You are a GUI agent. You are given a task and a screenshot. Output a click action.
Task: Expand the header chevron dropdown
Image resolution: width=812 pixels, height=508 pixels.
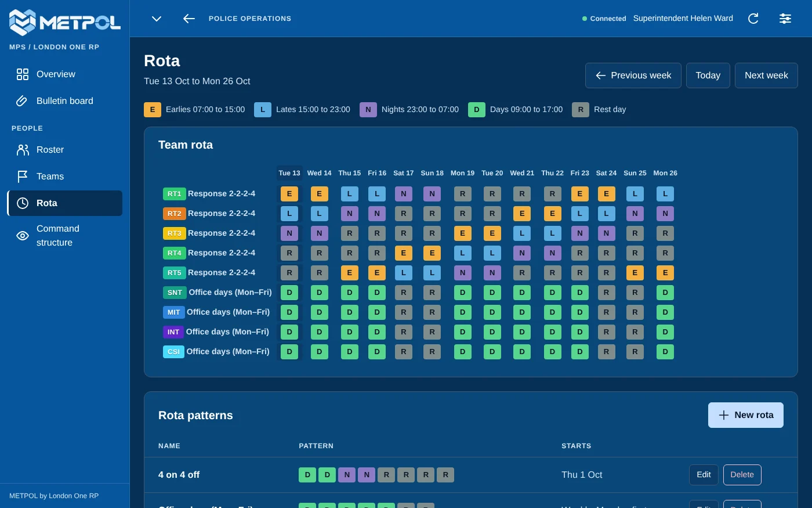(157, 19)
